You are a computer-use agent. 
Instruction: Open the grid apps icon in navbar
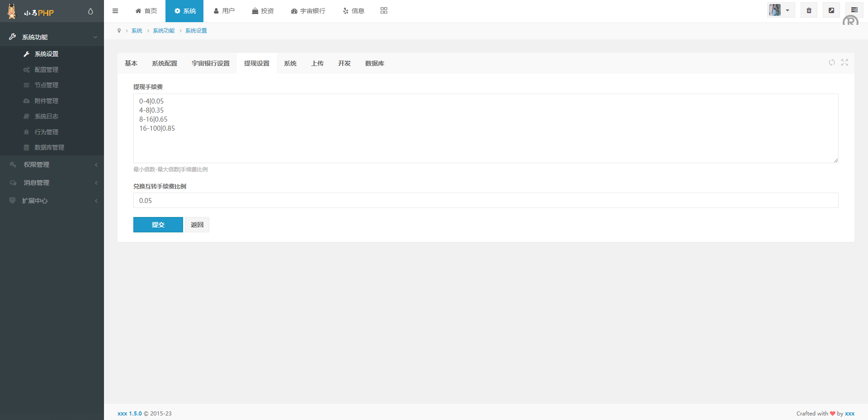click(384, 10)
